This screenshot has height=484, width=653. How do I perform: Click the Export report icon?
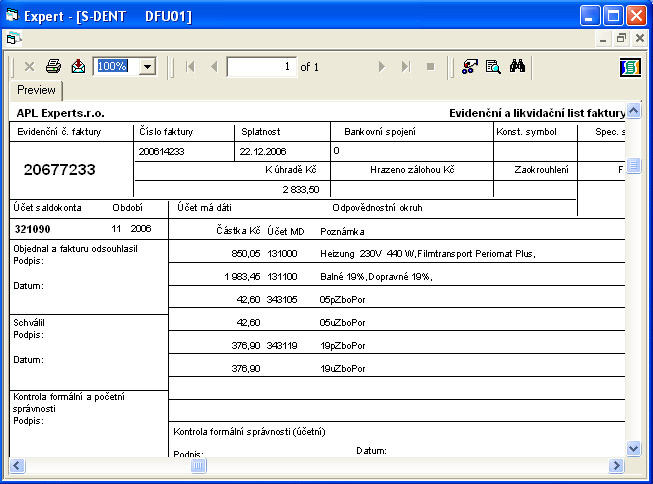click(78, 66)
